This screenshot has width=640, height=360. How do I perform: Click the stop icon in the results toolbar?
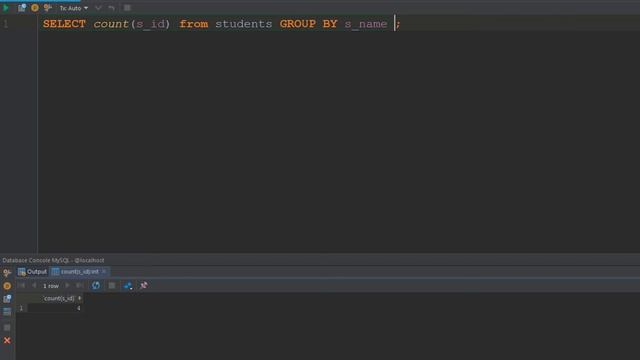click(111, 285)
